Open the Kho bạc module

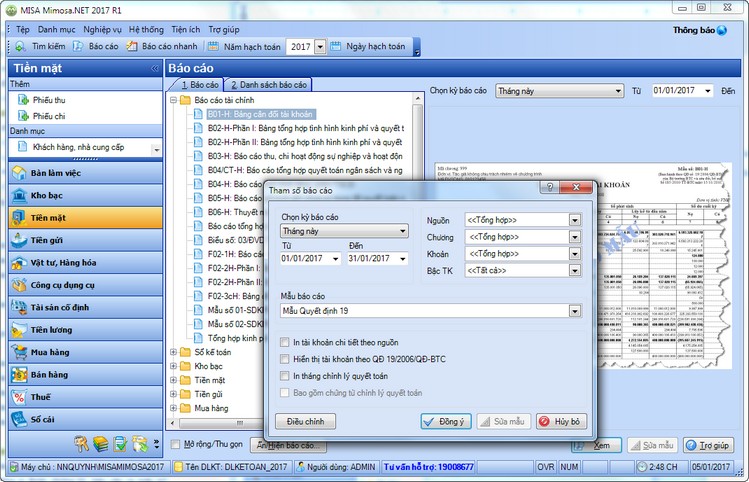86,195
